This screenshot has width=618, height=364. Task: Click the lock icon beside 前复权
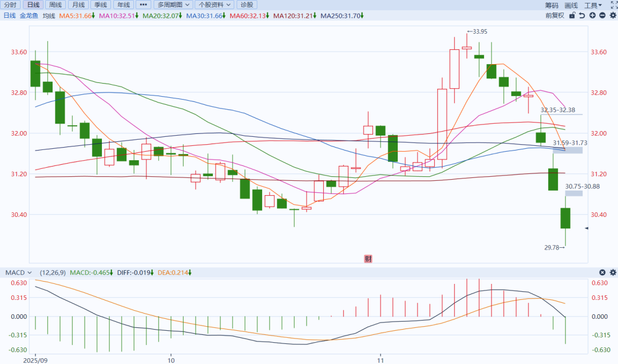[572, 15]
